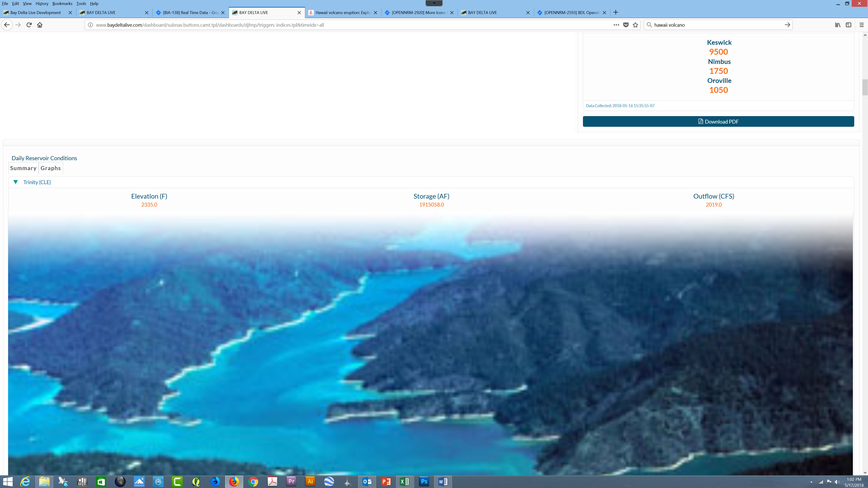This screenshot has height=488, width=868.
Task: Close the active BAY DELTA LIVE tab
Action: [299, 12]
